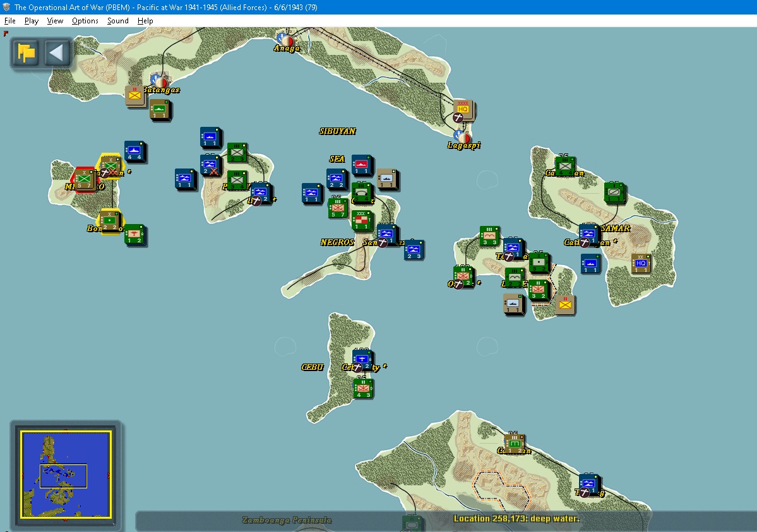Open the View menu
Image resolution: width=757 pixels, height=532 pixels.
click(x=55, y=21)
